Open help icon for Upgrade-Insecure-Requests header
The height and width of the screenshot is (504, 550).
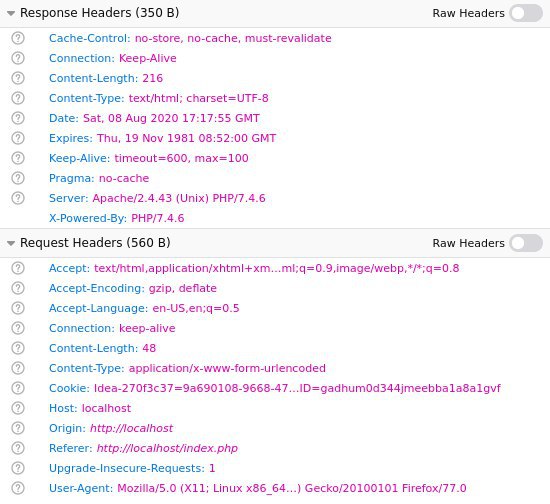coord(18,468)
